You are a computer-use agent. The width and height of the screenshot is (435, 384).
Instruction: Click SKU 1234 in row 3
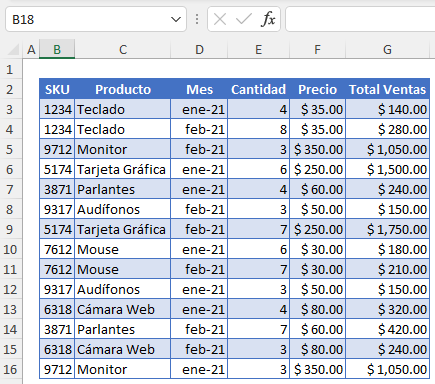pyautogui.click(x=57, y=109)
